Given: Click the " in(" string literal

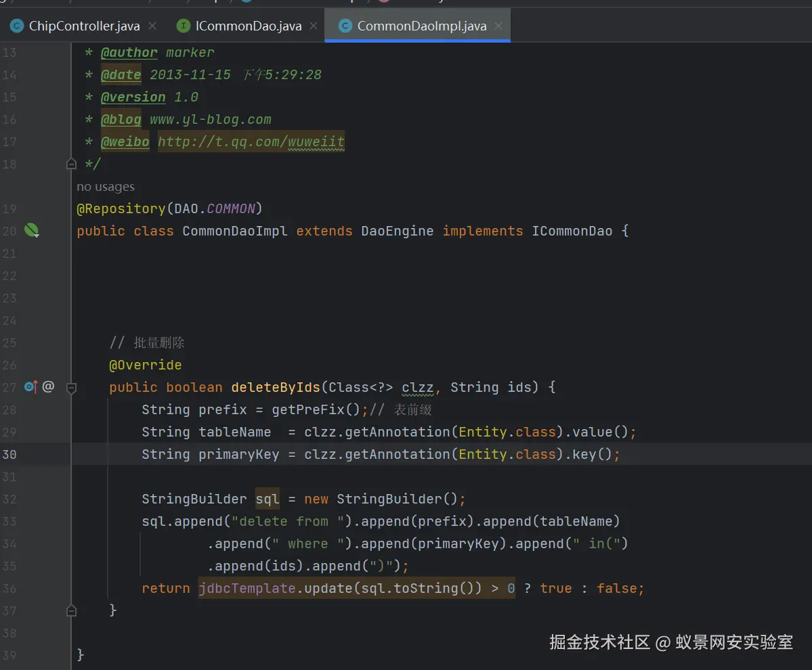Looking at the screenshot, I should coord(597,543).
